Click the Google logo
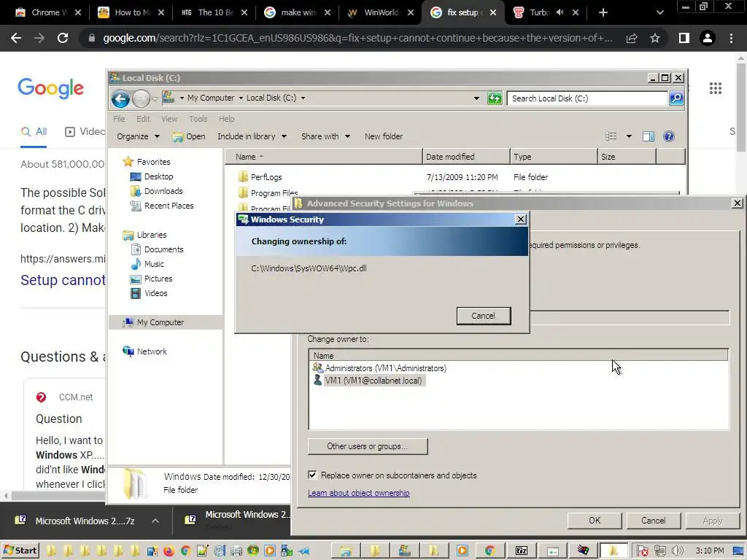Screen dimensions: 747x560 pyautogui.click(x=51, y=88)
